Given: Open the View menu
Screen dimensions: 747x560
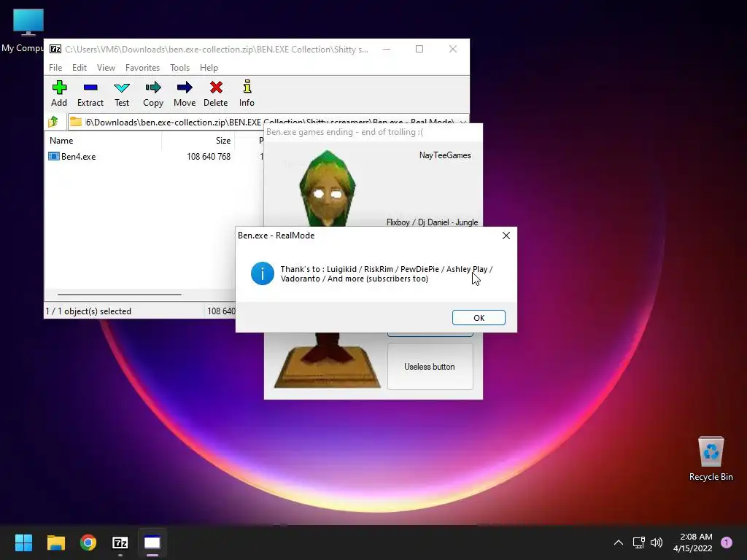Looking at the screenshot, I should (106, 68).
